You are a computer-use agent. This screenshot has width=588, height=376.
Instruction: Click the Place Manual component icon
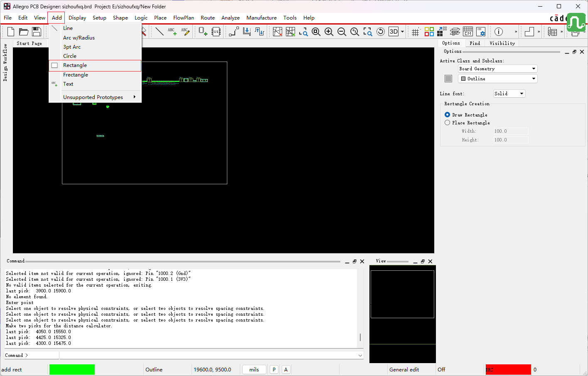pyautogui.click(x=203, y=32)
